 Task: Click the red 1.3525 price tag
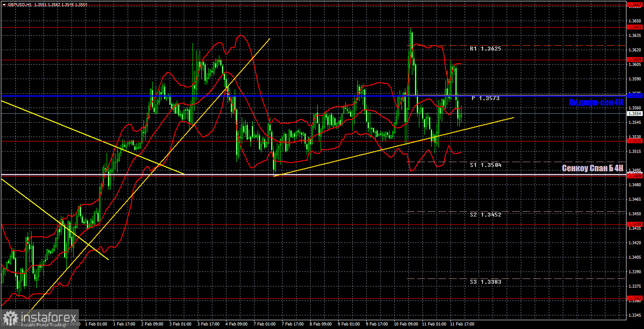click(x=635, y=141)
